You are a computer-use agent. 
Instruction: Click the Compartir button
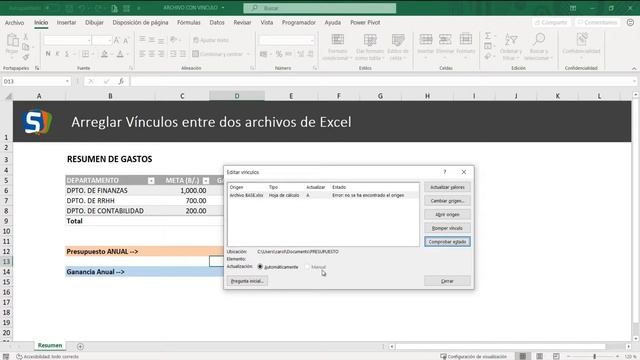click(551, 22)
